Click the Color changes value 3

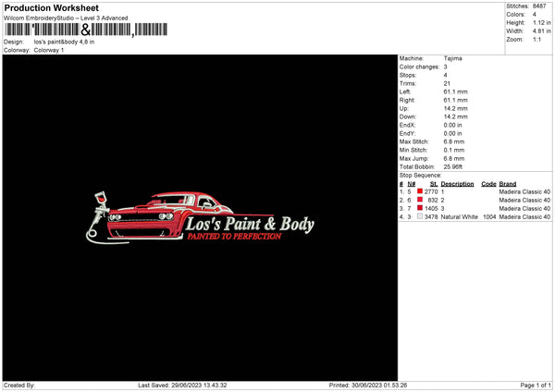[445, 67]
